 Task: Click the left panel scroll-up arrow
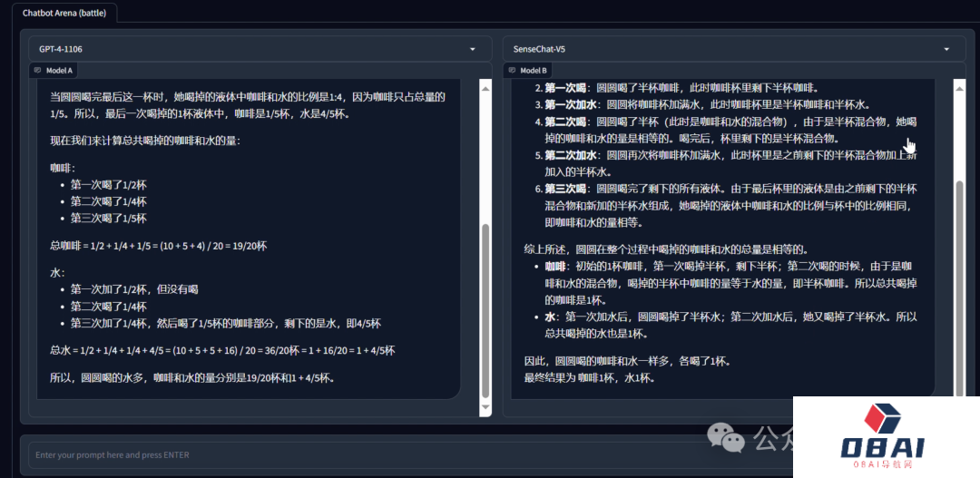485,86
